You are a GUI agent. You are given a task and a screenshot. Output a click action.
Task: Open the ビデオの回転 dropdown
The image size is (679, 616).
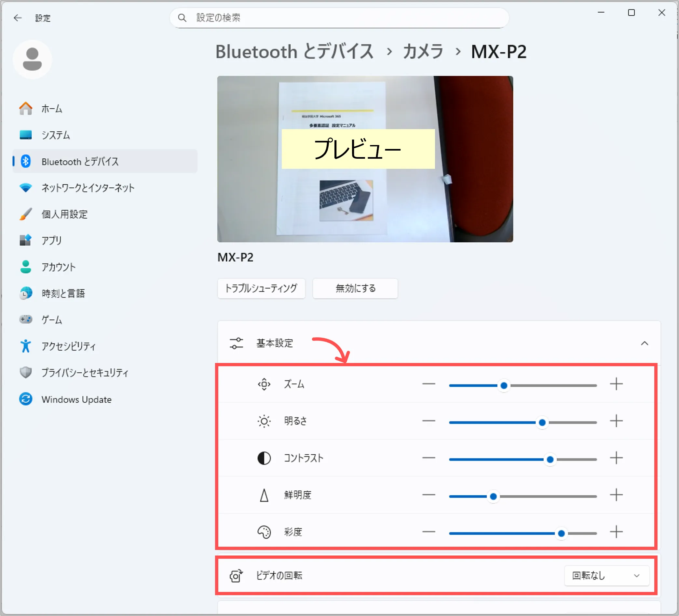606,576
